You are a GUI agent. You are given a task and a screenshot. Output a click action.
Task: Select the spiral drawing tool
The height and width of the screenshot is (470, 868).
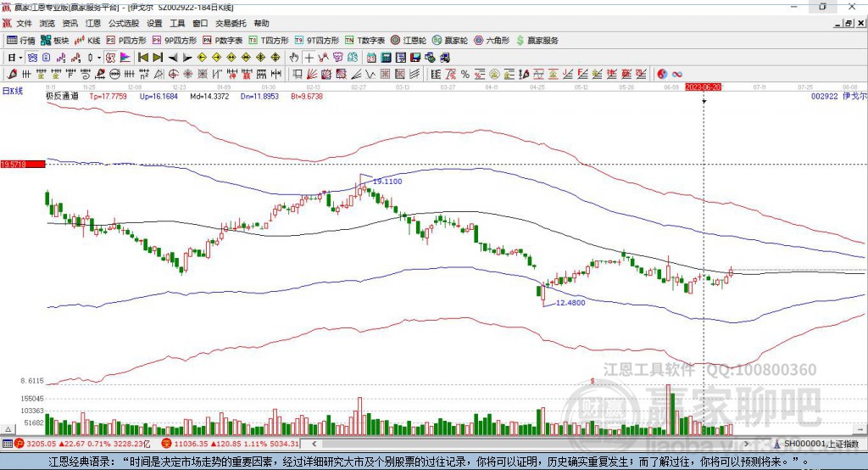point(86,75)
